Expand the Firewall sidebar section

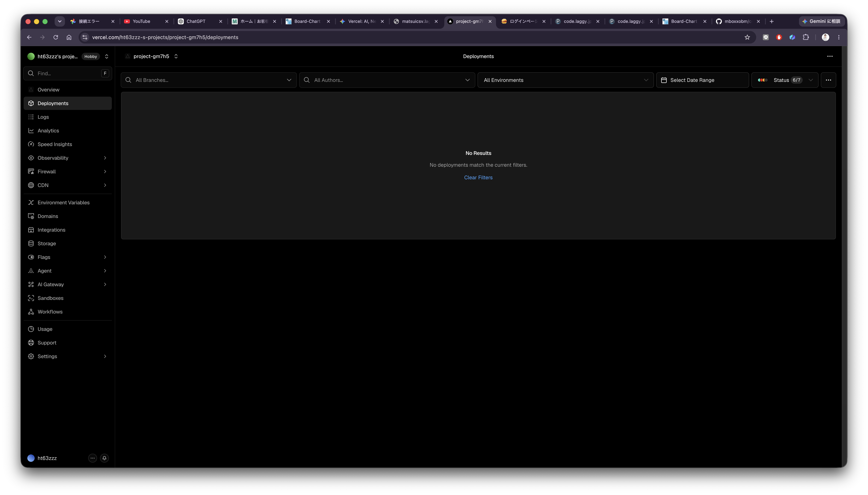pos(68,171)
